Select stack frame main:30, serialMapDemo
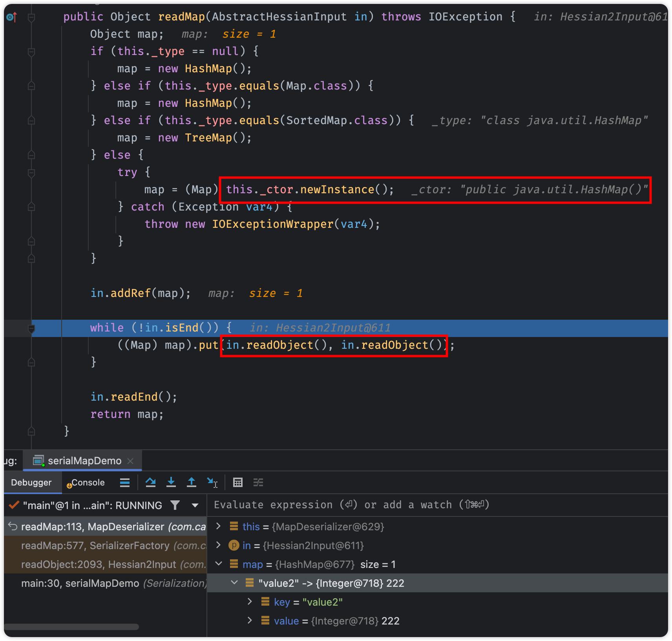The image size is (672, 641). pyautogui.click(x=105, y=583)
